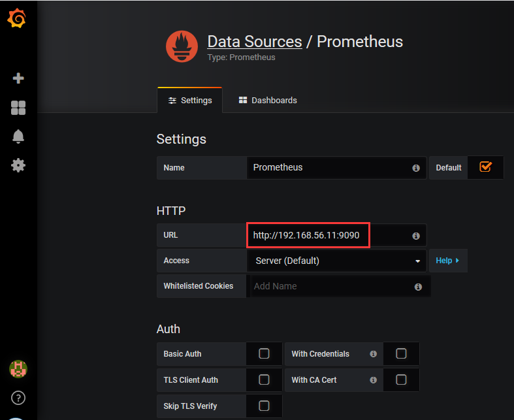Enable the With Credentials checkbox

pyautogui.click(x=401, y=353)
